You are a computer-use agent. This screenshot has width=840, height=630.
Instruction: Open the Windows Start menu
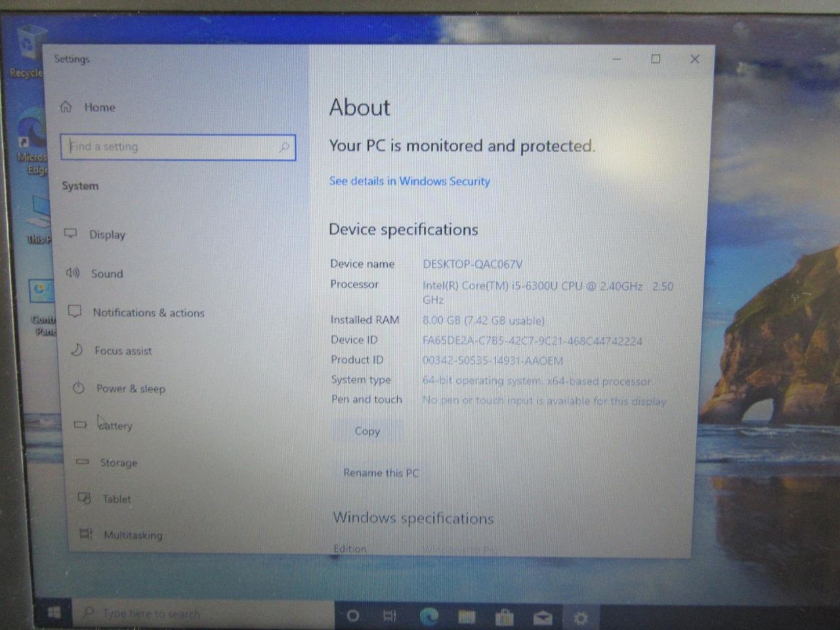tap(54, 613)
